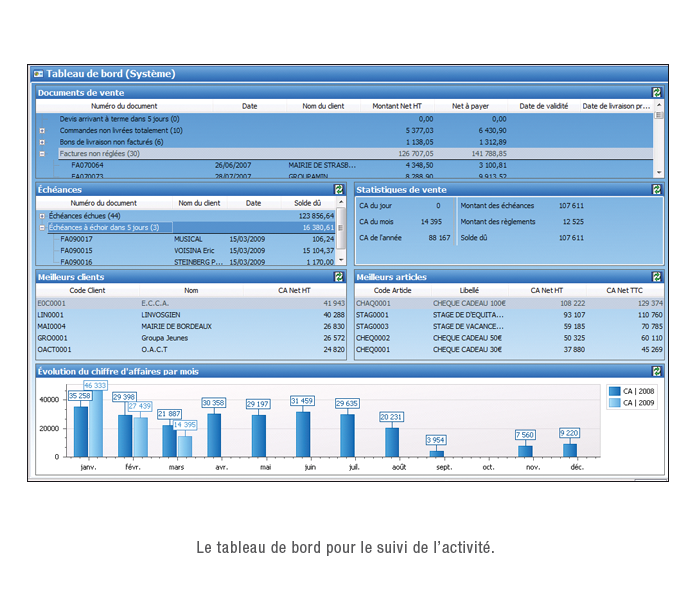
Task: Click the CA 2008 legend swatch
Action: pos(614,391)
